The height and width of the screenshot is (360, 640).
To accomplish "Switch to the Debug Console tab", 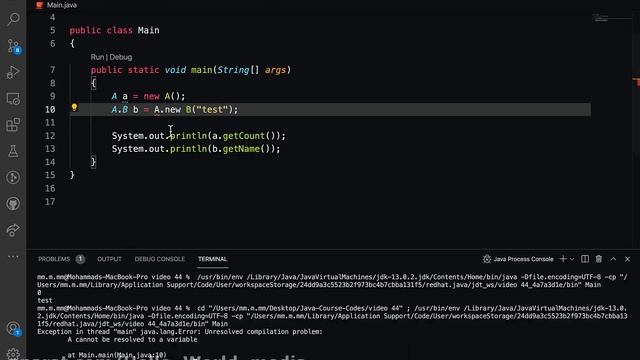I will [x=160, y=259].
